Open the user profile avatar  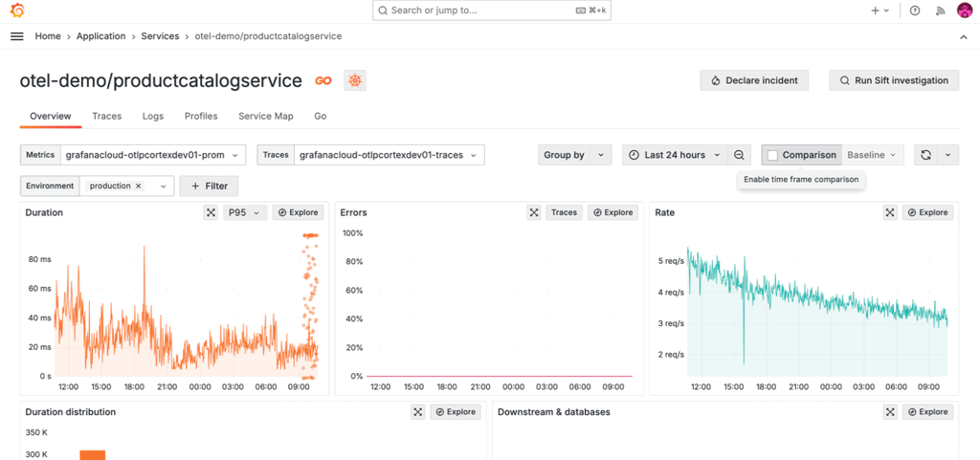coord(965,11)
